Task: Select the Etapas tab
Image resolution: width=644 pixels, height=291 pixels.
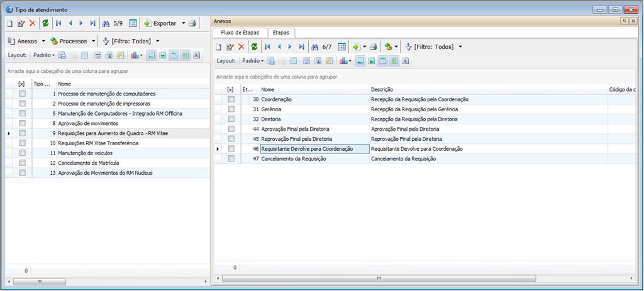Action: (x=281, y=33)
